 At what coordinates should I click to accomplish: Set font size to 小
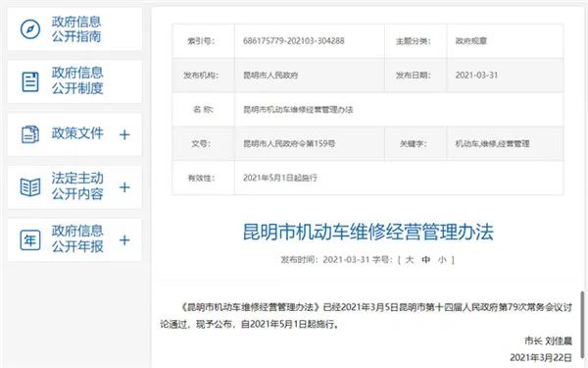443,259
